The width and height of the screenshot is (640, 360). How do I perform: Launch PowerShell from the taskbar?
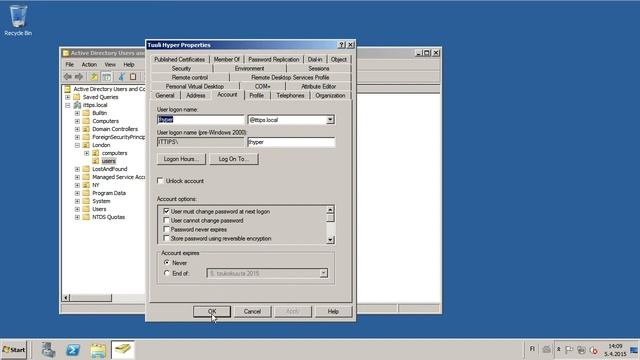pos(73,350)
